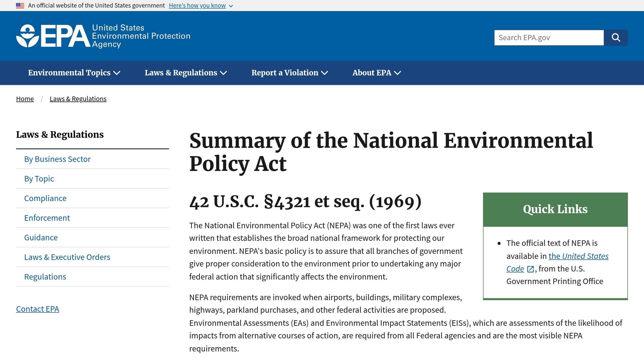Click the magnifying glass search button
The width and height of the screenshot is (644, 362).
(616, 38)
